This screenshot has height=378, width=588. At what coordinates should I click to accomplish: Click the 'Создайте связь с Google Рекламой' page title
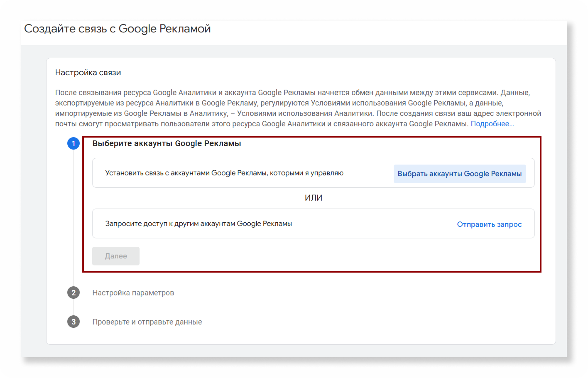pyautogui.click(x=117, y=29)
